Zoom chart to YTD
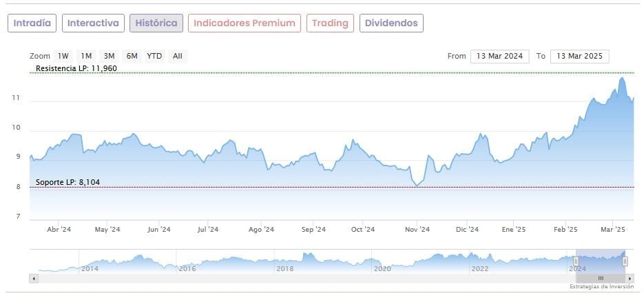The image size is (644, 298). click(154, 56)
